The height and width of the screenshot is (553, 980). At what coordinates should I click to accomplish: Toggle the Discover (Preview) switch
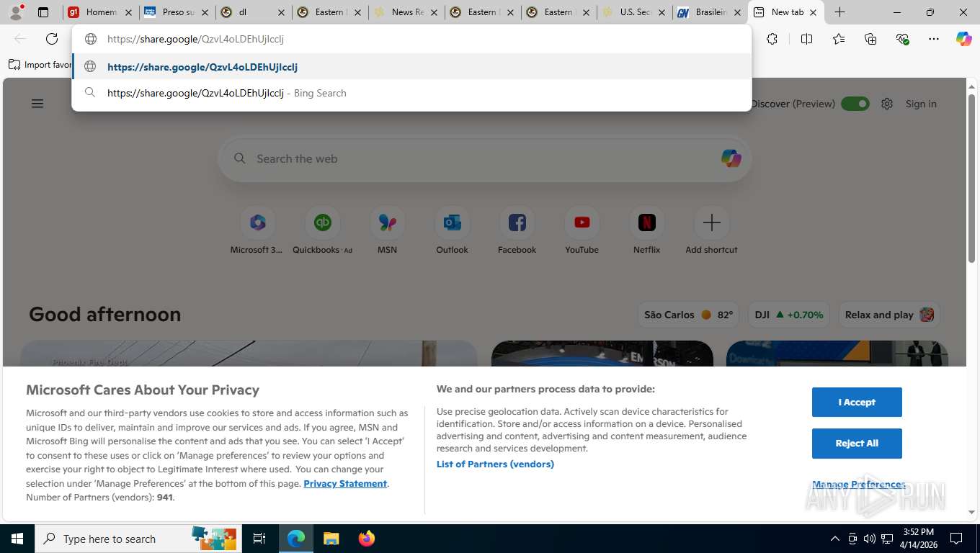pyautogui.click(x=855, y=104)
